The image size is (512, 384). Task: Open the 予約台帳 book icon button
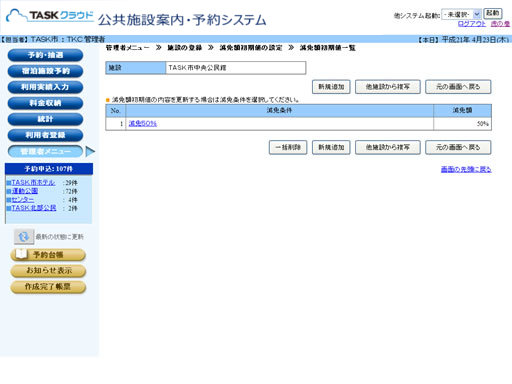[48, 255]
